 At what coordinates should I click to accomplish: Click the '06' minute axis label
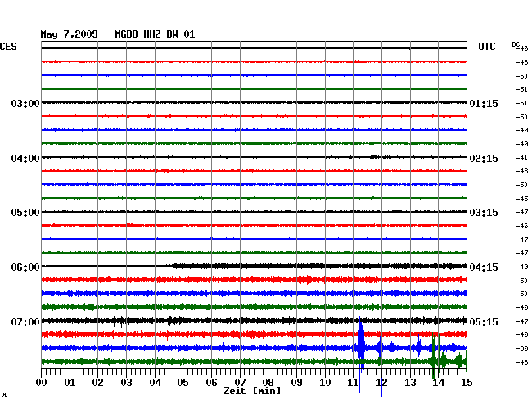(x=211, y=382)
